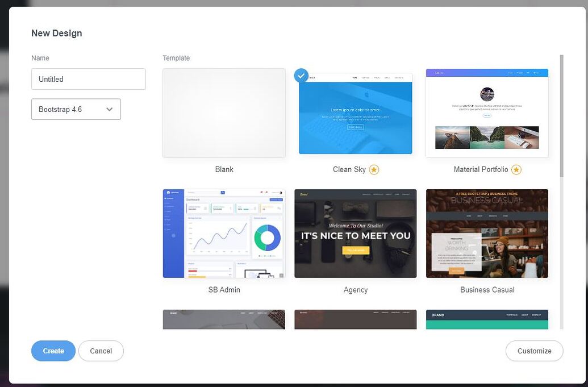Click the Untitled name input field

[88, 79]
